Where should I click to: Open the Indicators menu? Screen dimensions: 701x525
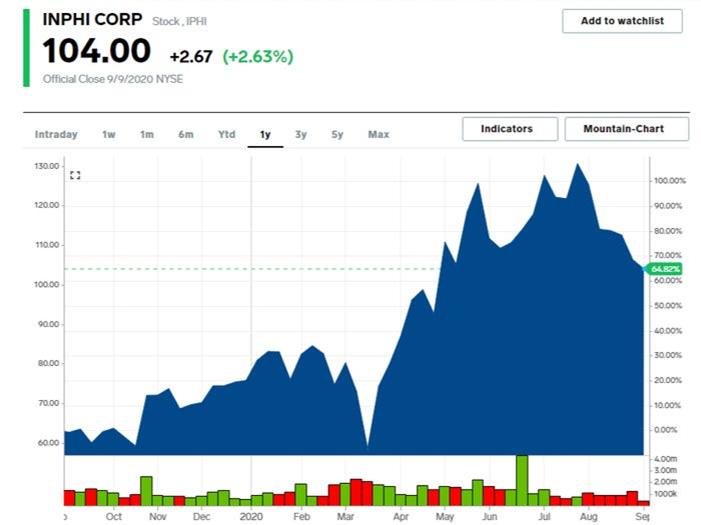coord(510,129)
